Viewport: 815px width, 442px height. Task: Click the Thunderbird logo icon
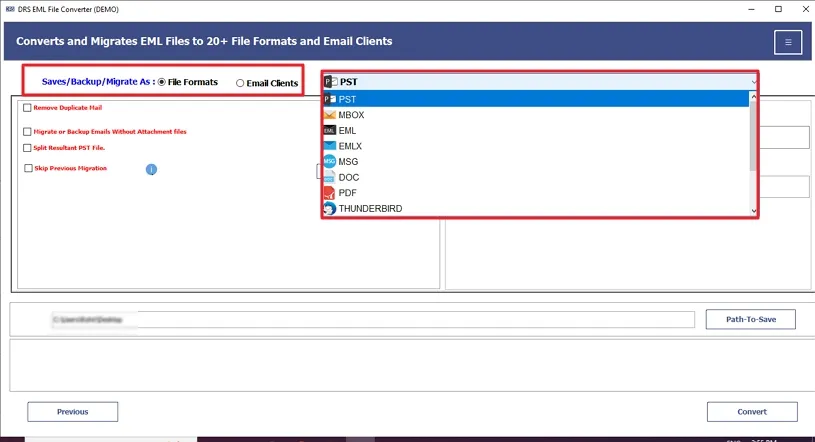pyautogui.click(x=330, y=209)
